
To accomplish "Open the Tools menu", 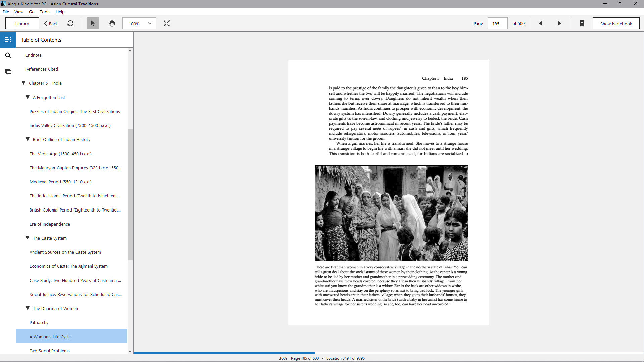I will (x=45, y=12).
